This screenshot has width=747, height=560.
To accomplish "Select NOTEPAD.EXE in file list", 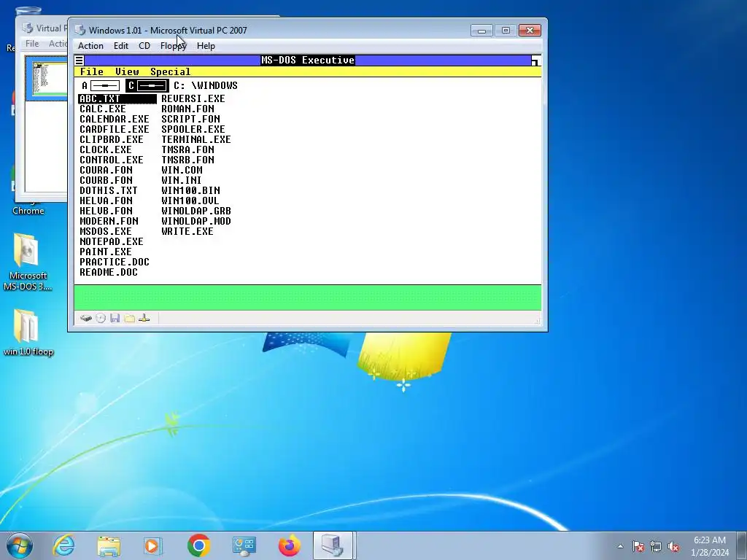I will tap(112, 241).
